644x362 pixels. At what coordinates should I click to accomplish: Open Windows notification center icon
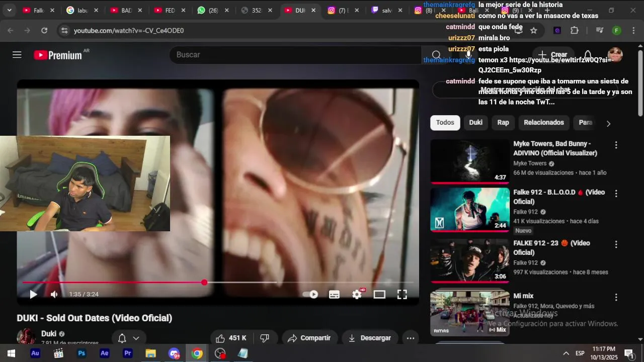coord(629,353)
